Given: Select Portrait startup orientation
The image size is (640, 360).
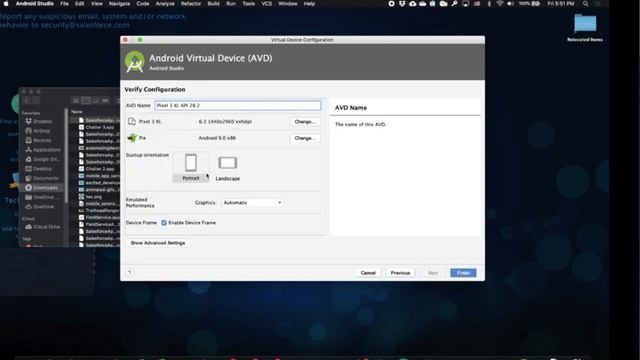Looking at the screenshot, I should [191, 167].
